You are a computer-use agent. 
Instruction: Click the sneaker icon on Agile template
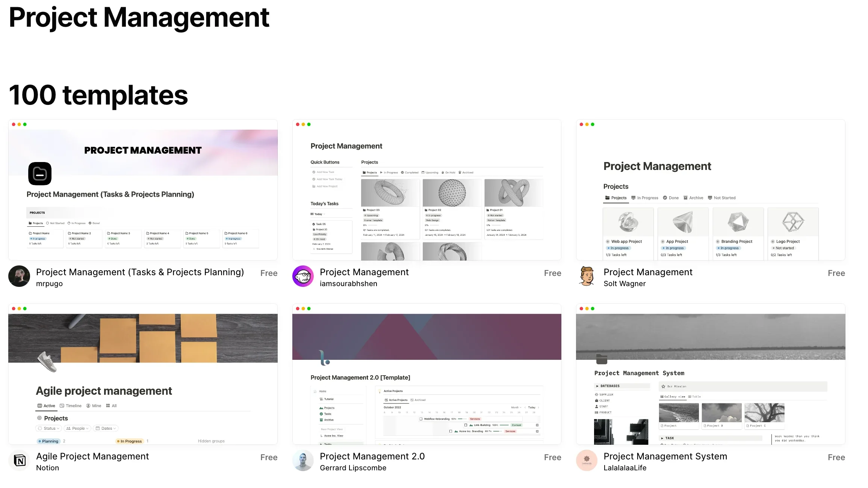pyautogui.click(x=47, y=361)
